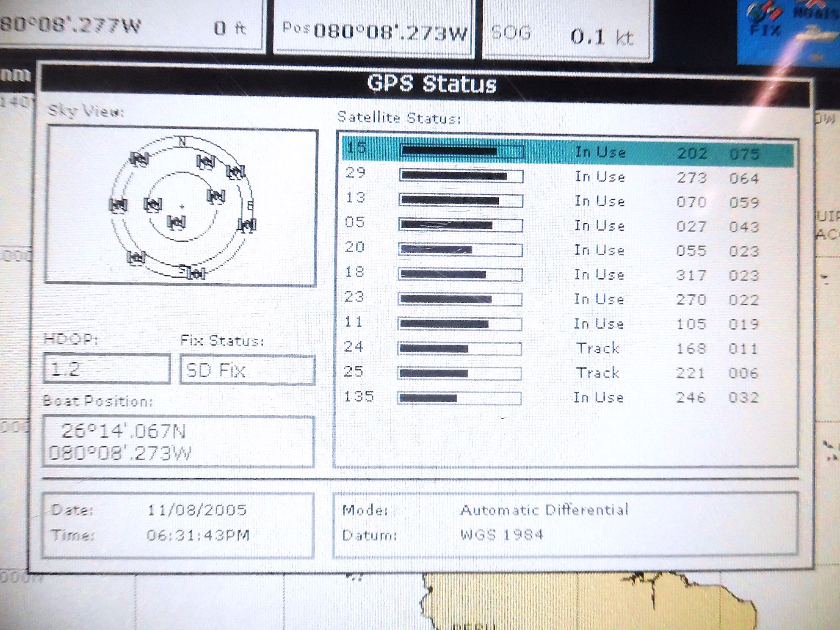Click the latitude 26°14'.067N value
Screen dimensions: 840x630
point(124,431)
